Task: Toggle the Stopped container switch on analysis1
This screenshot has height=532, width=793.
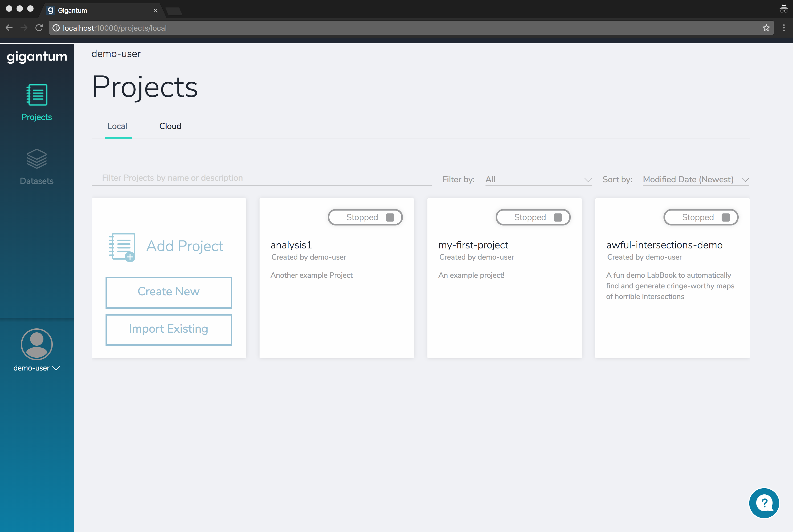Action: (365, 217)
